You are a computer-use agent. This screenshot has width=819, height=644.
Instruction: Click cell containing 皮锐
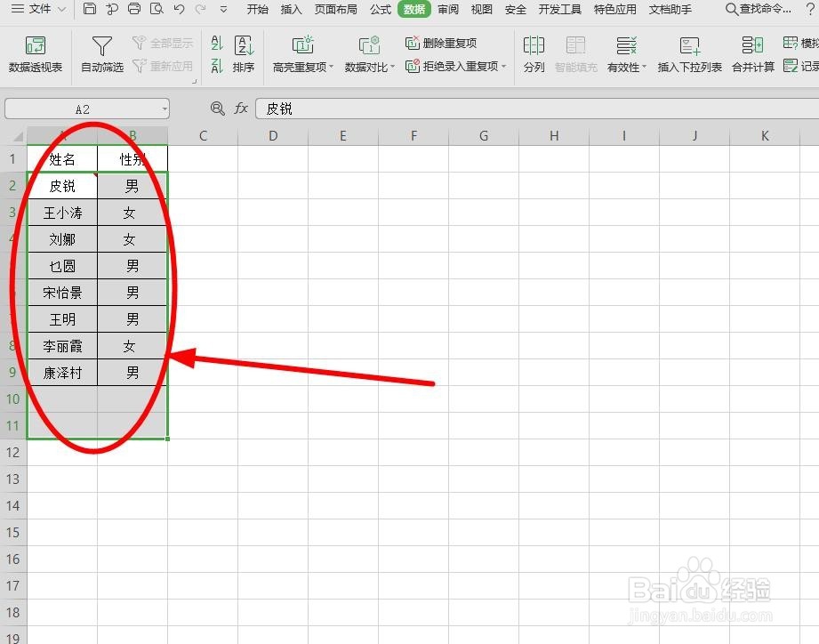click(62, 186)
